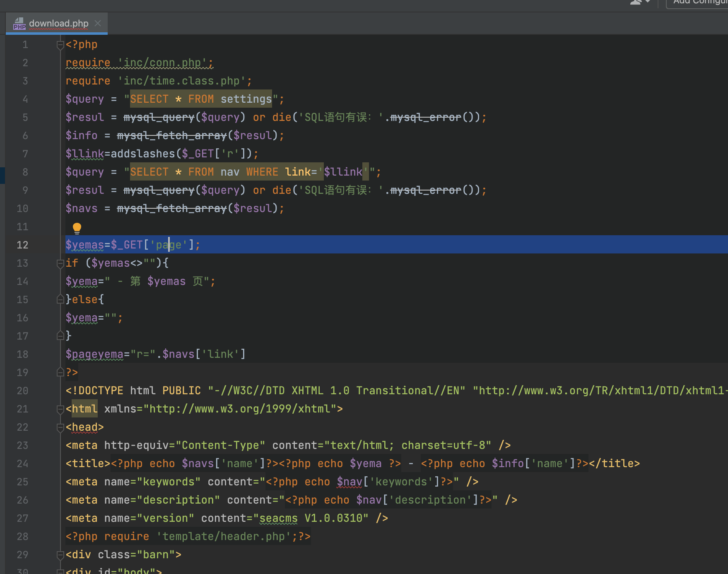
Task: Click the WHERE keyword in the nav query
Action: point(262,172)
